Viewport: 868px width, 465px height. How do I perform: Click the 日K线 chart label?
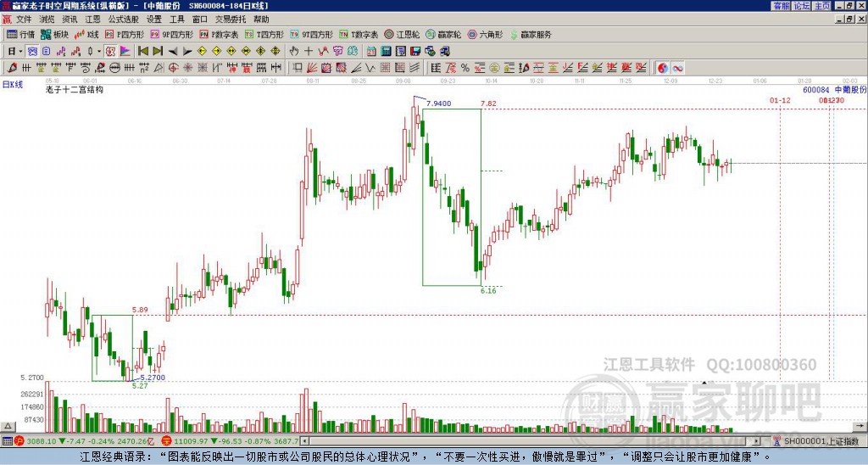coord(13,85)
